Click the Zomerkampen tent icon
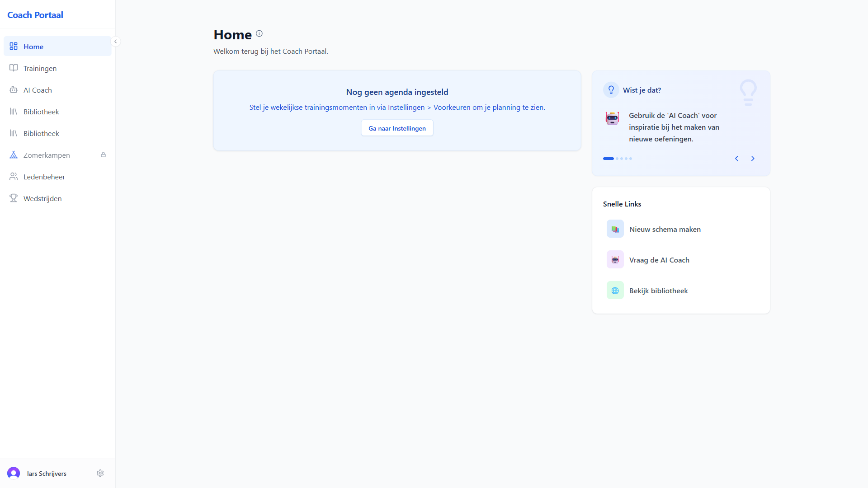This screenshot has height=488, width=868. click(x=14, y=155)
